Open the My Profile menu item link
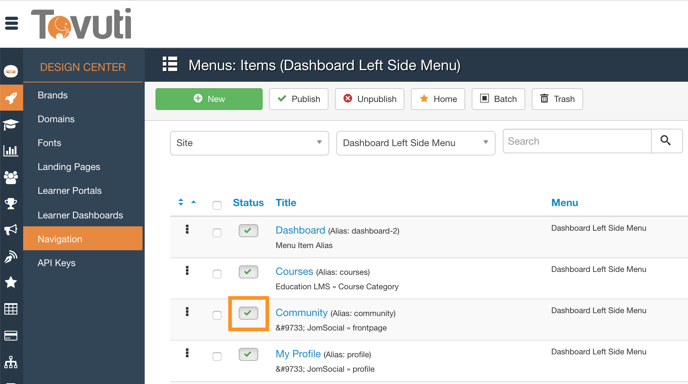This screenshot has height=384, width=688. tap(298, 354)
